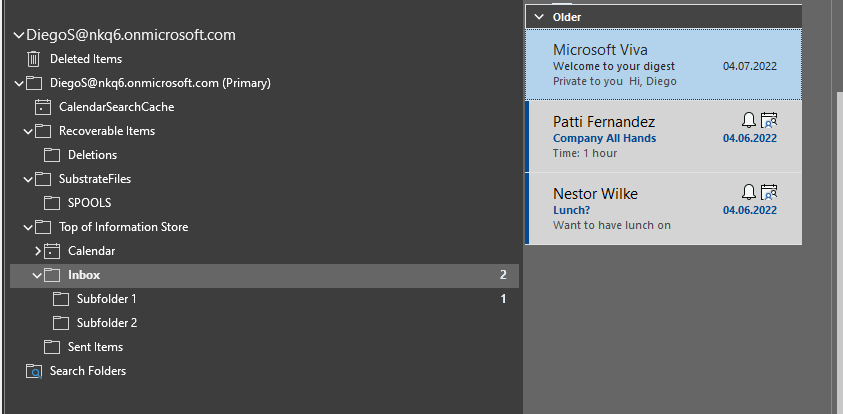Image resolution: width=843 pixels, height=414 pixels.
Task: Select the Subfolder 1 label
Action: pos(106,298)
